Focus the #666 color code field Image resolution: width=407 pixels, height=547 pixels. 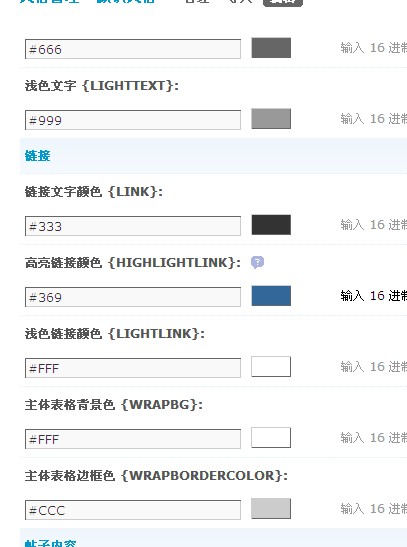coord(133,49)
